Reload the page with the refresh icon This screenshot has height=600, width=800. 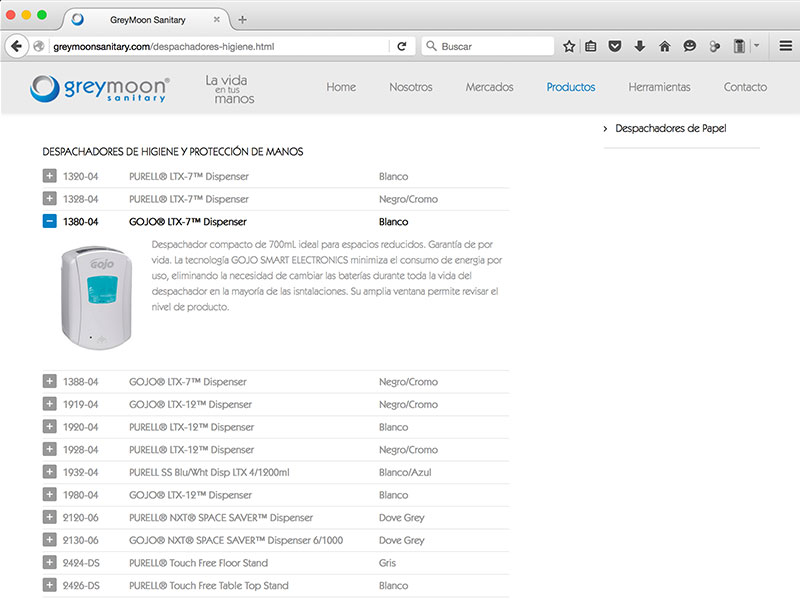402,46
